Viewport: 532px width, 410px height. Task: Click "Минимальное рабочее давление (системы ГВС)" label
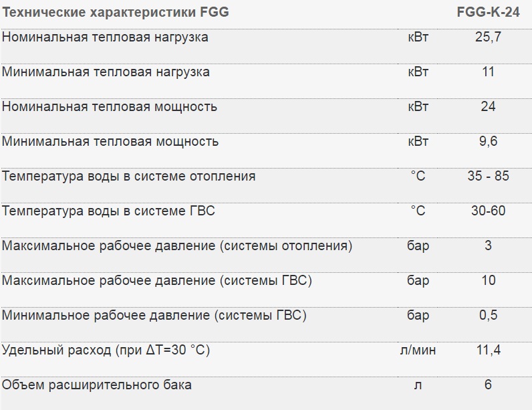pyautogui.click(x=154, y=316)
